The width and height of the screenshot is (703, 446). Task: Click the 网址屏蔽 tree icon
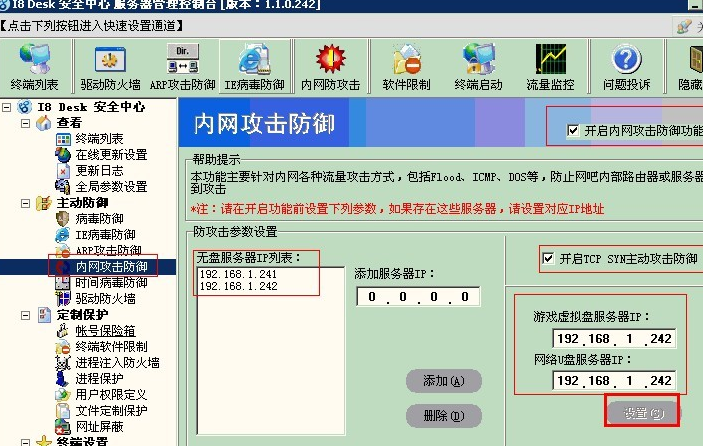[63, 426]
